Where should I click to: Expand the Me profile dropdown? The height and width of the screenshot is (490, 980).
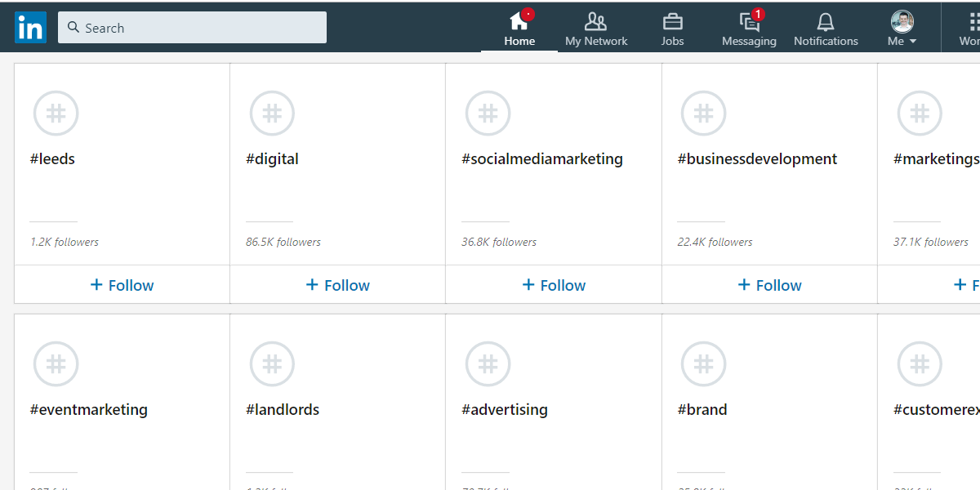(902, 28)
